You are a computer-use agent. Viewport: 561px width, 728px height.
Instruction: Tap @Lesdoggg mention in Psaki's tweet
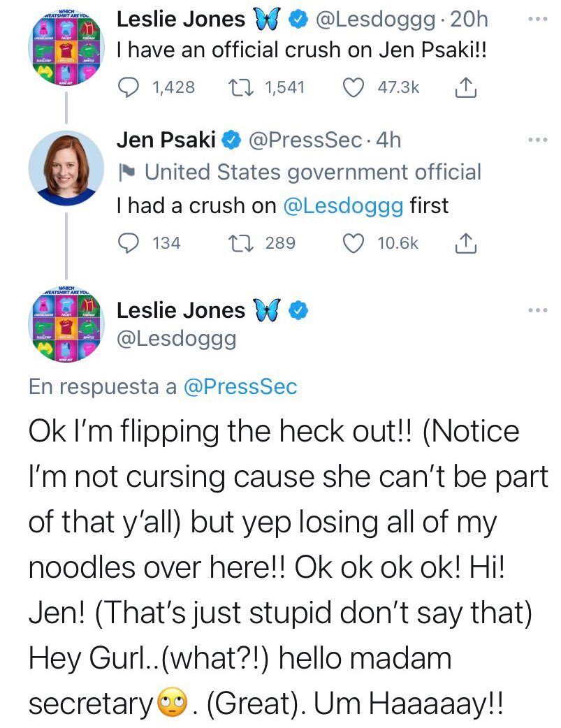344,205
